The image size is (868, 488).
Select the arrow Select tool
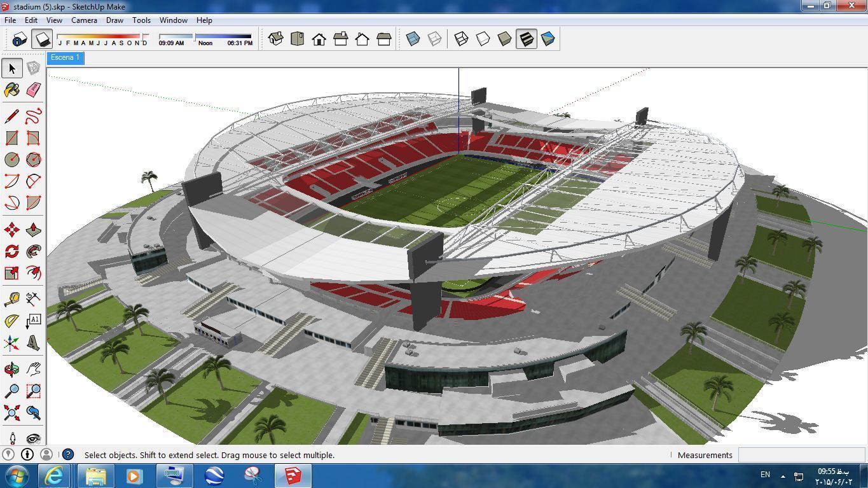12,68
